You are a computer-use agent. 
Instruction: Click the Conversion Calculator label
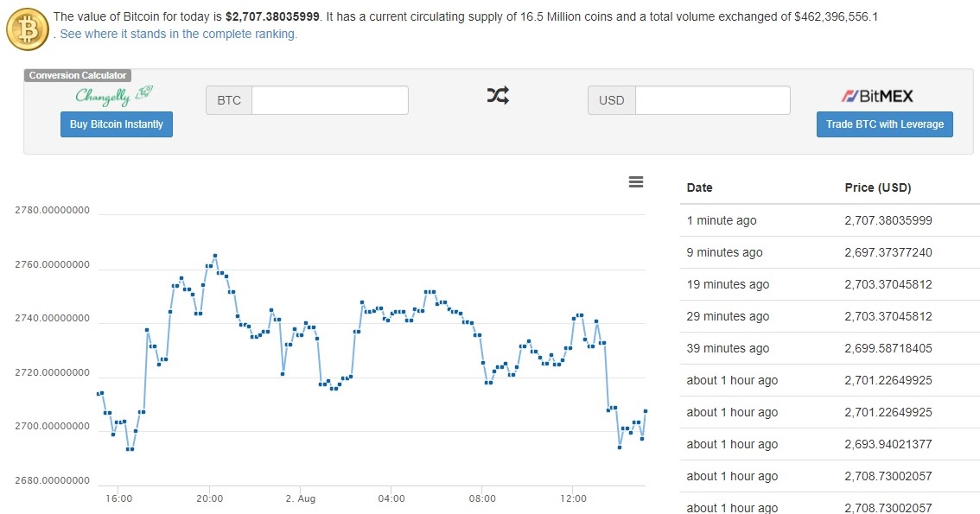[x=78, y=75]
